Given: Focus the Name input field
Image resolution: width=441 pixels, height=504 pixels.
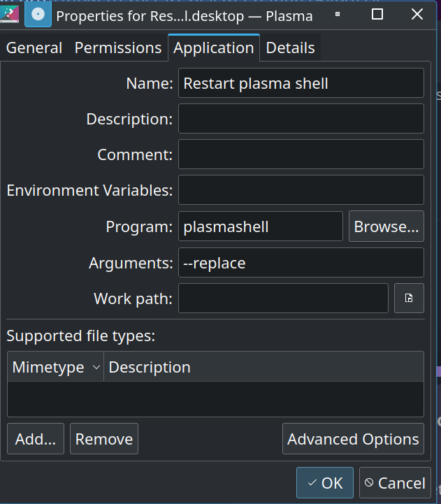Looking at the screenshot, I should point(301,83).
